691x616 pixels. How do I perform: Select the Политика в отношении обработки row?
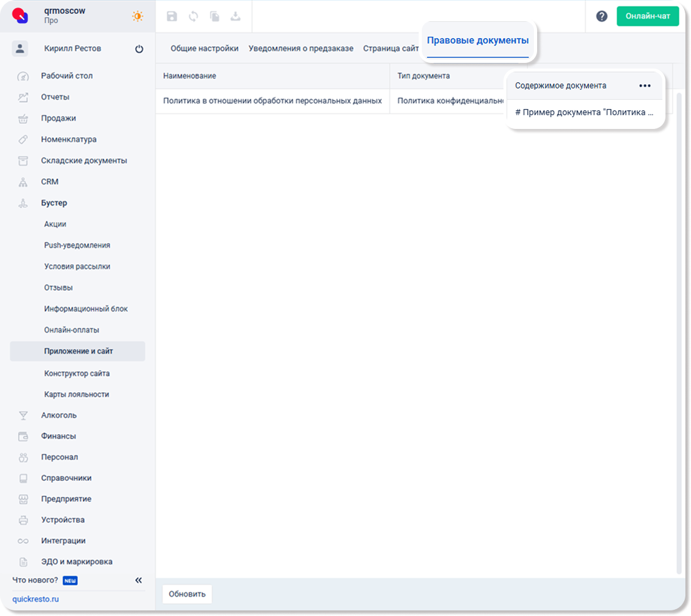pos(272,101)
